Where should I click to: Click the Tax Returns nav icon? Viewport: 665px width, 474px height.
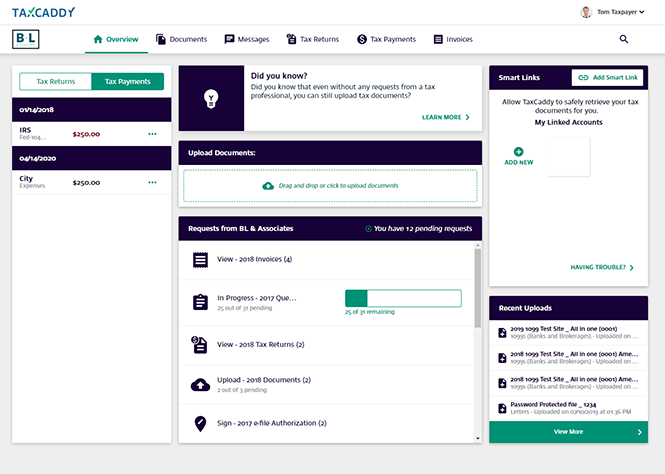pyautogui.click(x=291, y=39)
